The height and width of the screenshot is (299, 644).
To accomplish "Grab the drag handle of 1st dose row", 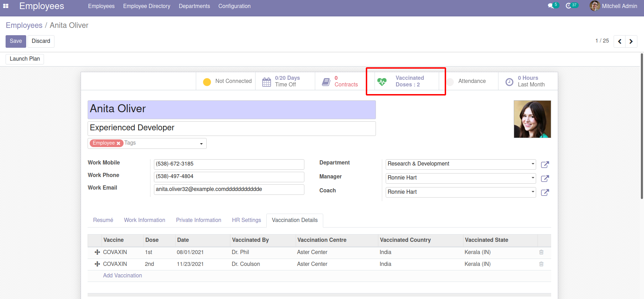I will tap(97, 252).
